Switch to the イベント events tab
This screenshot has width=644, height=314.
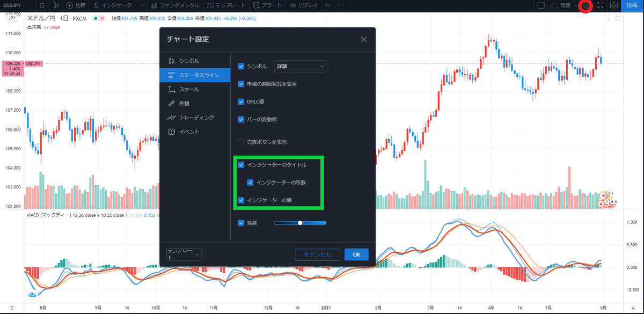pos(195,132)
